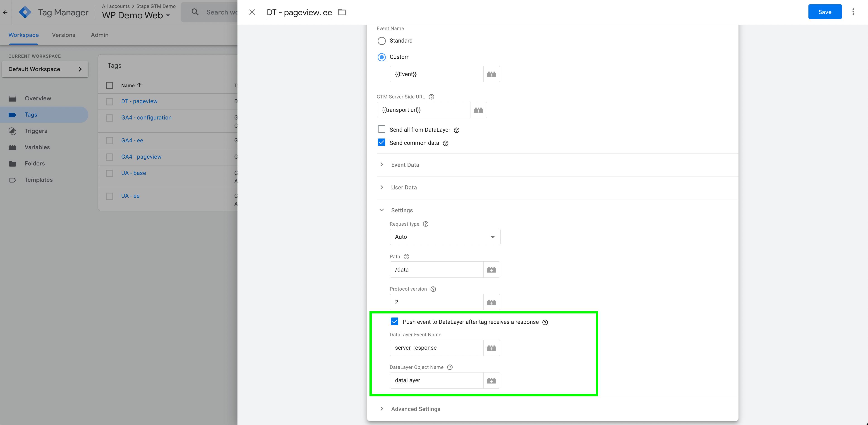Switch to the Admin tab
The width and height of the screenshot is (868, 425).
point(99,35)
